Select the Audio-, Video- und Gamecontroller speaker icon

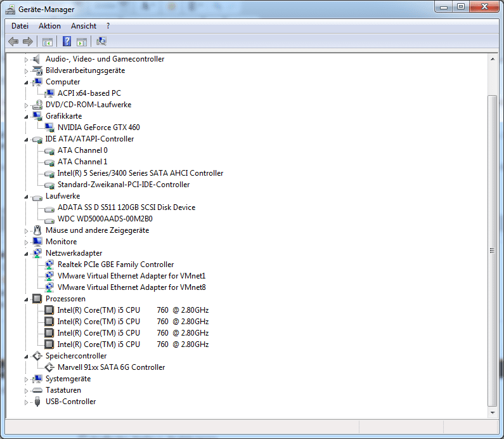click(37, 59)
